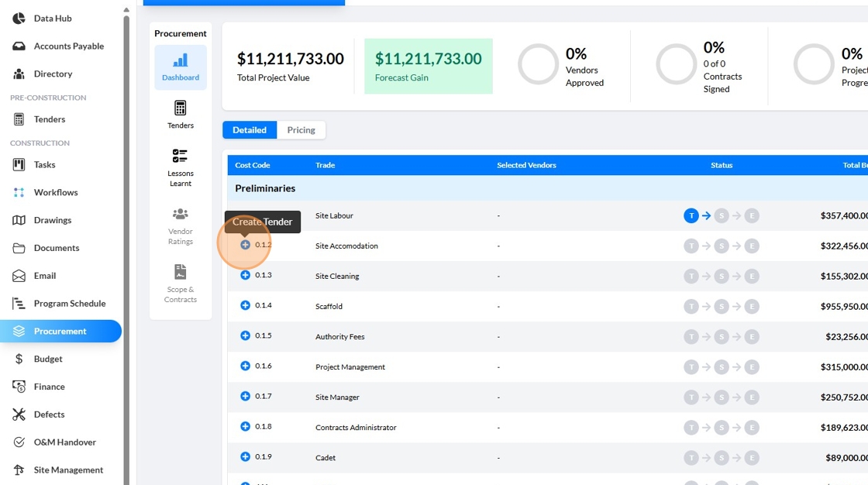This screenshot has width=868, height=485.
Task: Create tender for Authority Fees 0.1.5
Action: [245, 335]
